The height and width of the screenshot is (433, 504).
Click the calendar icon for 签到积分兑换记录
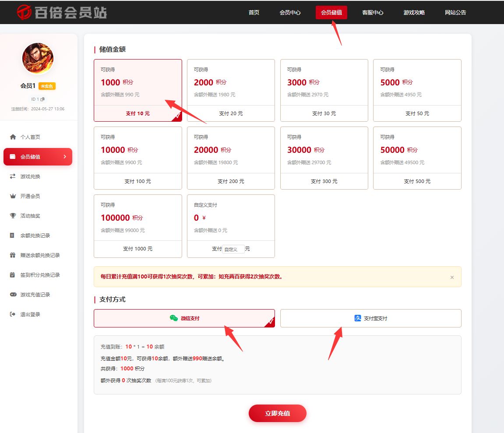(x=13, y=275)
